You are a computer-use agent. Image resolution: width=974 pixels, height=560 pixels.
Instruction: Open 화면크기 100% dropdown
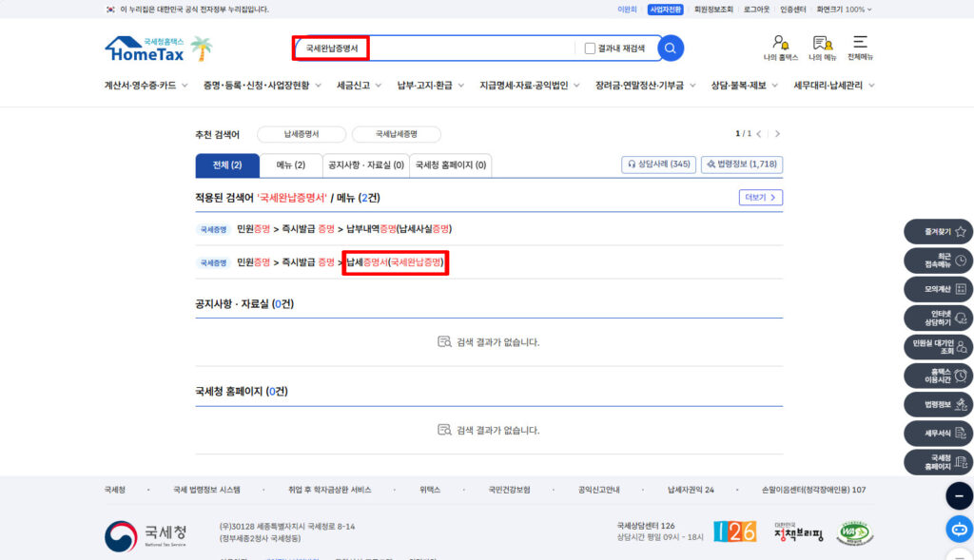pos(845,10)
